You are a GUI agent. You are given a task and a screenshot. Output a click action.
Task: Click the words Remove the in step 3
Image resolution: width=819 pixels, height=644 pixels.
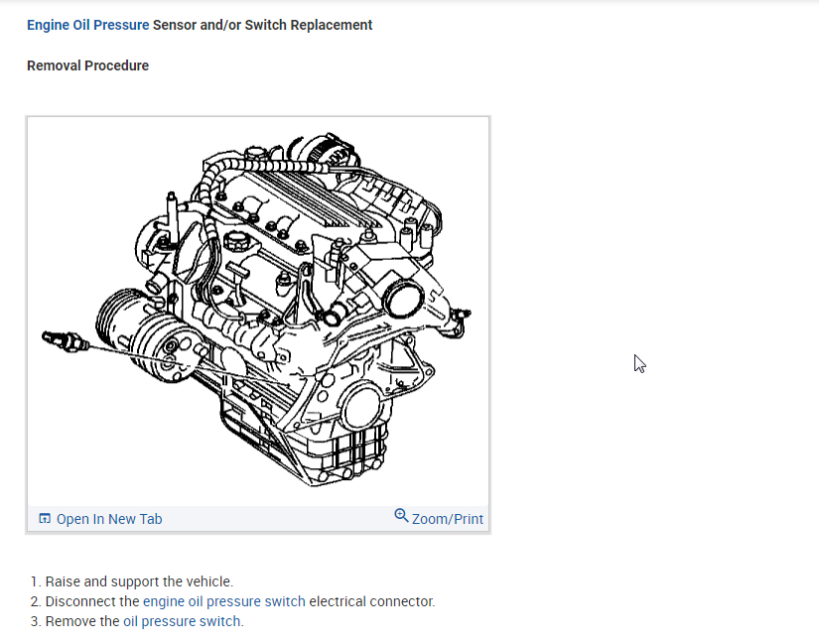coord(82,621)
